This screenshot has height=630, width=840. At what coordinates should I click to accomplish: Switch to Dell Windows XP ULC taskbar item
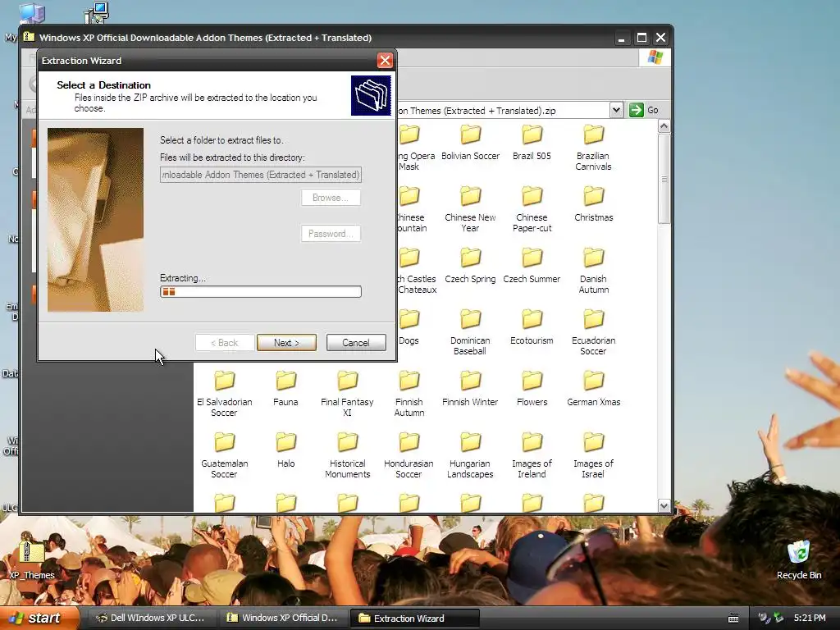[x=152, y=618]
